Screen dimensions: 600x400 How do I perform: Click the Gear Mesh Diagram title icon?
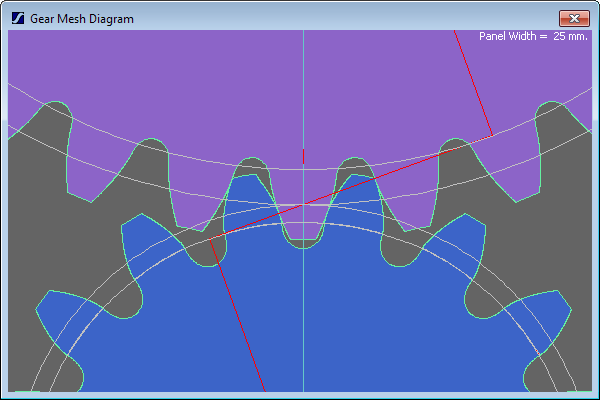(x=18, y=18)
